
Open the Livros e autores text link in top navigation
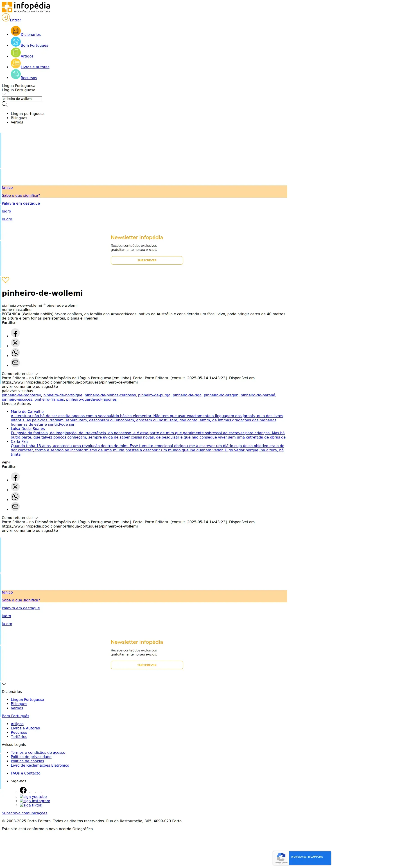coord(35,67)
